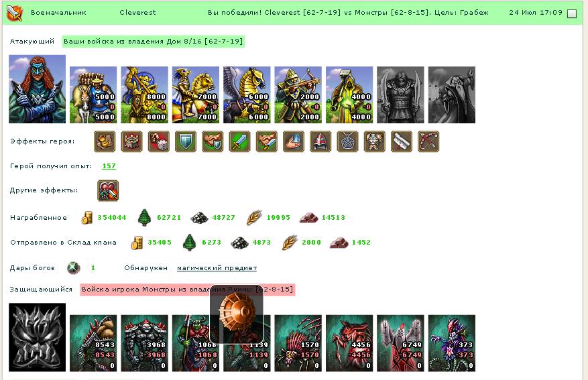588x380 pixels.
Task: Select the armor hero effect icon
Action: (375, 141)
